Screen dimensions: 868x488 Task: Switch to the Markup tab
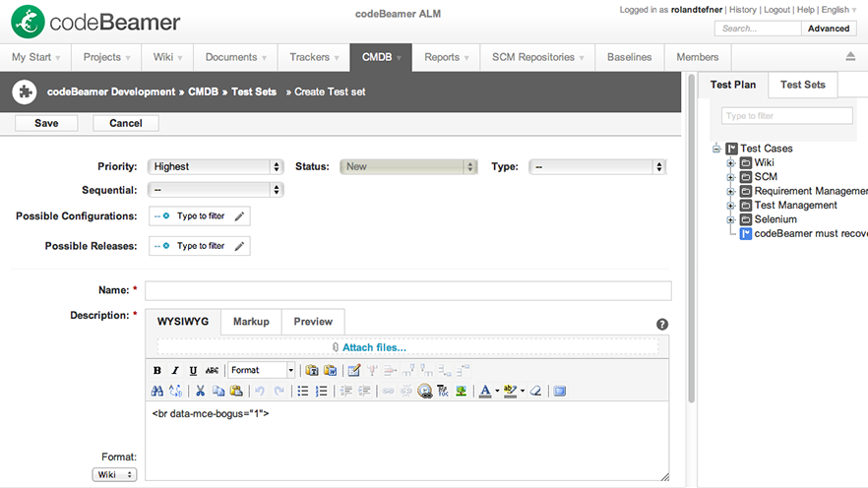pos(251,322)
